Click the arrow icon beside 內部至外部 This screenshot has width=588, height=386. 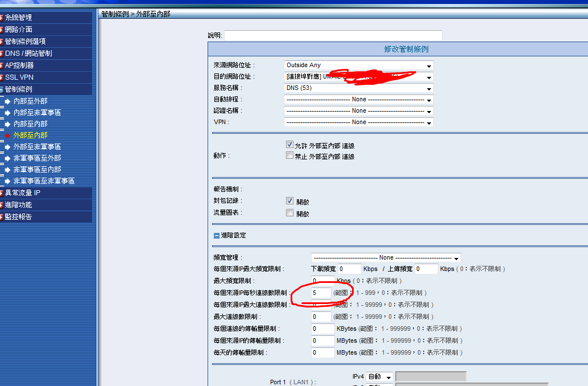coord(8,101)
